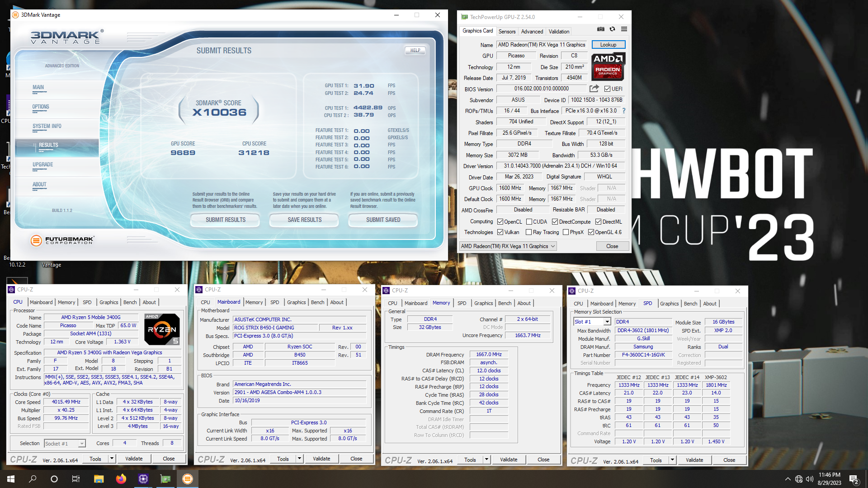Switch to the Advanced tab in GPU-Z

tap(532, 32)
